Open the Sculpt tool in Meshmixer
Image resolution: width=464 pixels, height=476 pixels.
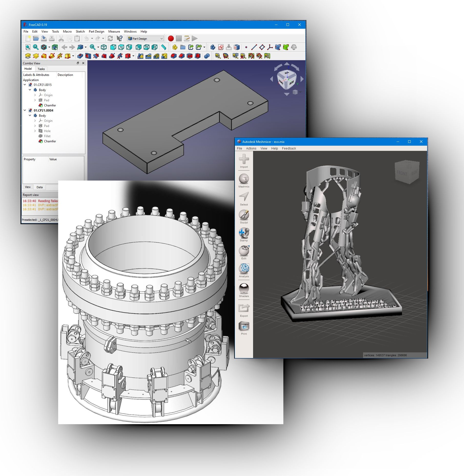click(244, 215)
